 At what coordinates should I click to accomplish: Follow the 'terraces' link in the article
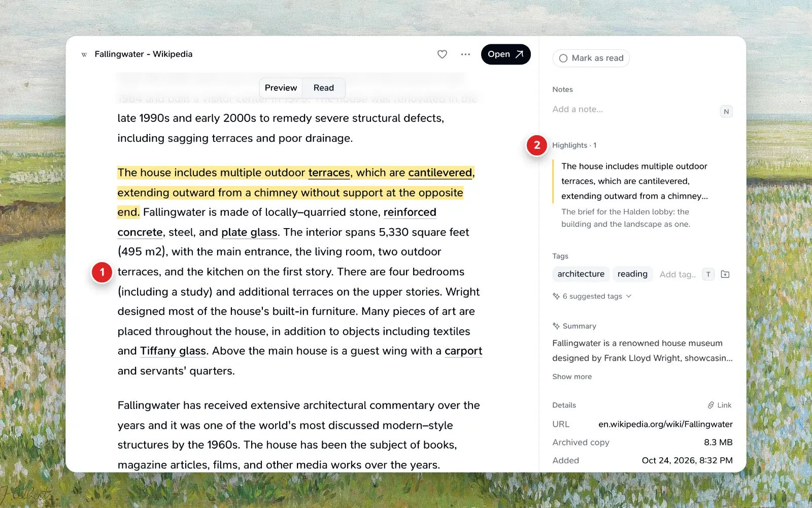click(x=329, y=173)
